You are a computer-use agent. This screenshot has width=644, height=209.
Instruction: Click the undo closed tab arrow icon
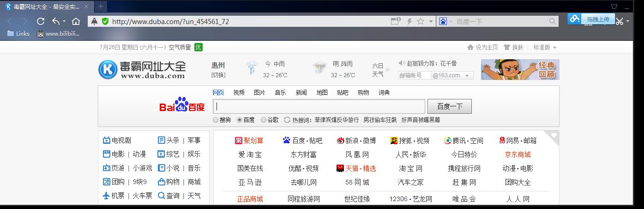[56, 21]
